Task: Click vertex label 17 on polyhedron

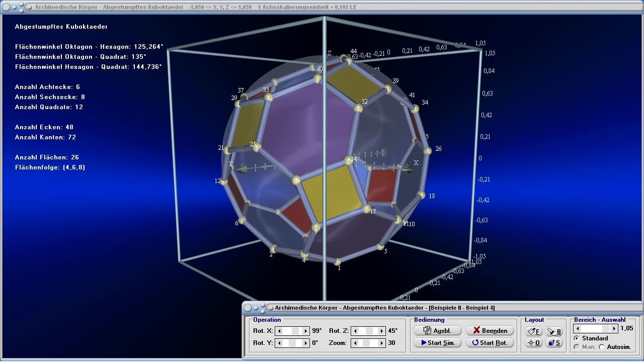Action: 373,212
